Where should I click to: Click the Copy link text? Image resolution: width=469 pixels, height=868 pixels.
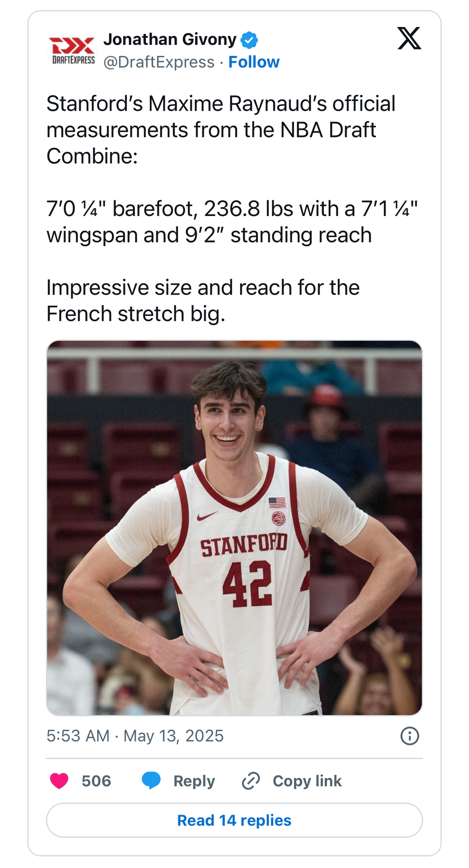(307, 781)
